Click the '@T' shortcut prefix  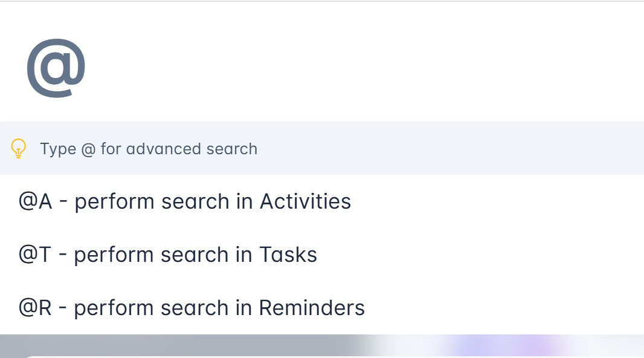(x=35, y=255)
